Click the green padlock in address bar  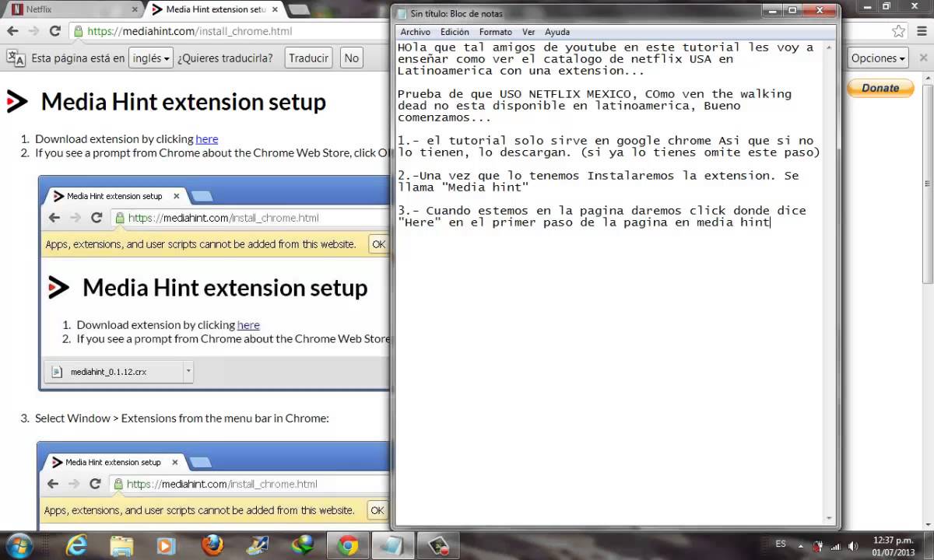(x=78, y=32)
